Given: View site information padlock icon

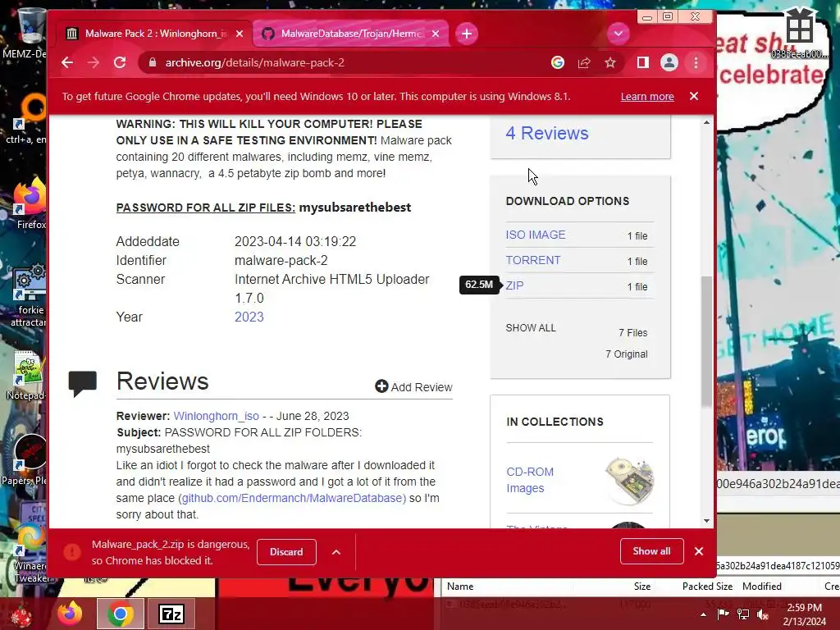Looking at the screenshot, I should click(153, 62).
